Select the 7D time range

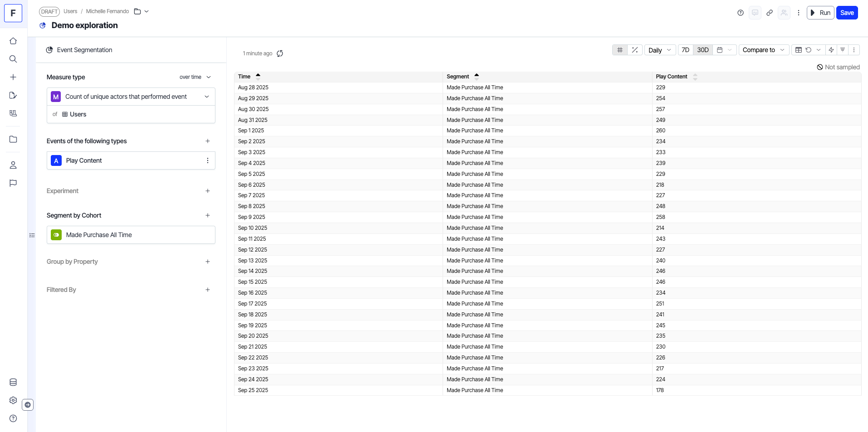pos(685,50)
